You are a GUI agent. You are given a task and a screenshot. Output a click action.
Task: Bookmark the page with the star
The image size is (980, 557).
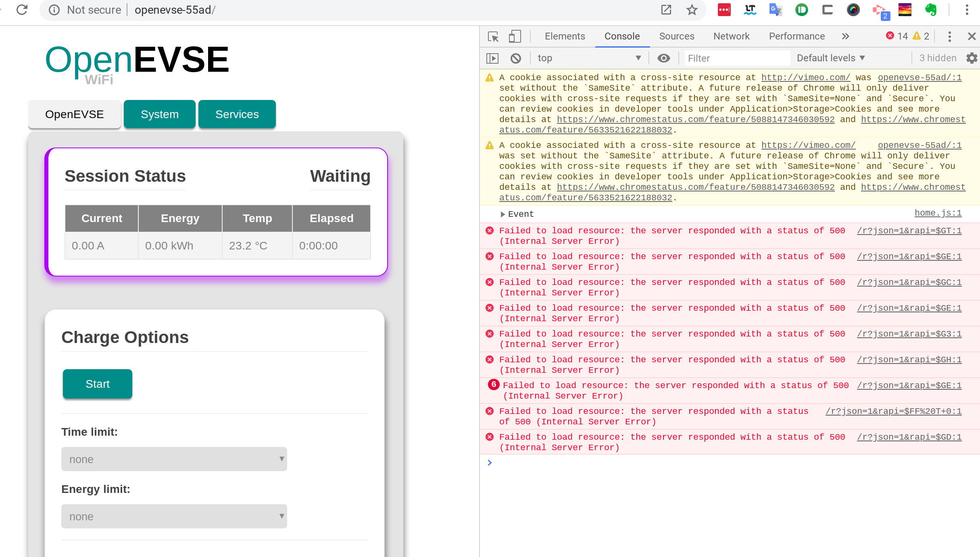[692, 10]
